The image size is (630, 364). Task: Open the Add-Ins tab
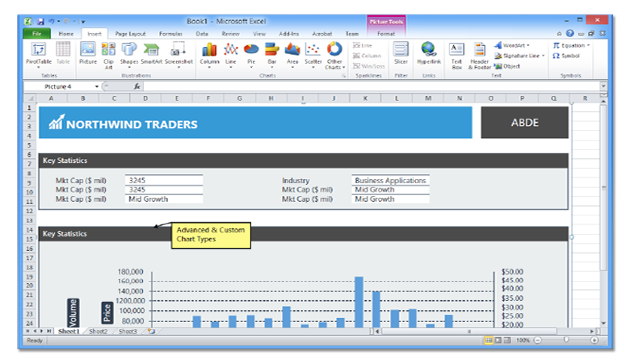point(289,34)
